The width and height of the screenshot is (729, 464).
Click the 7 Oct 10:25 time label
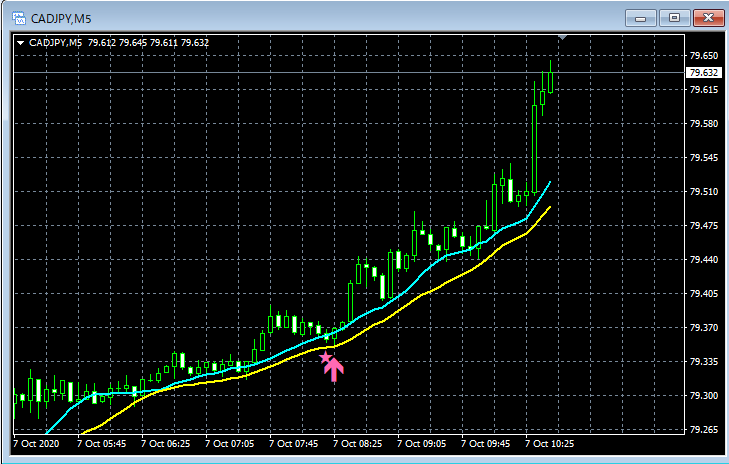click(x=550, y=444)
